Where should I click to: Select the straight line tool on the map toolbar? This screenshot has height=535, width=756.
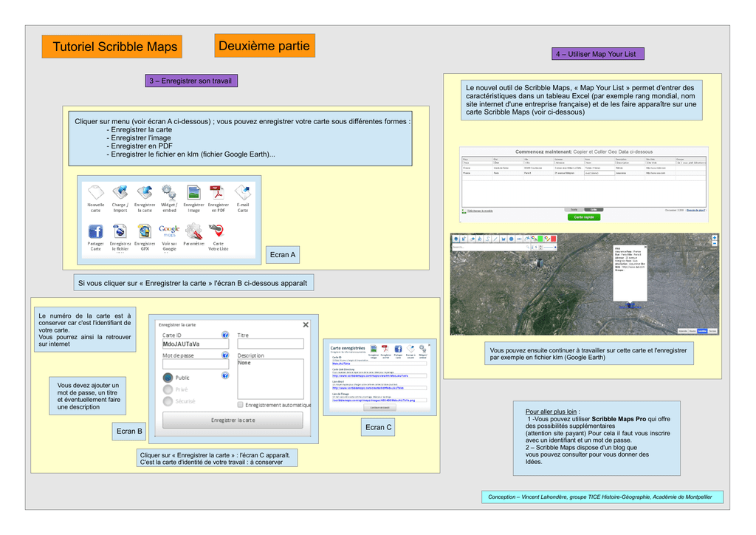tap(495, 239)
